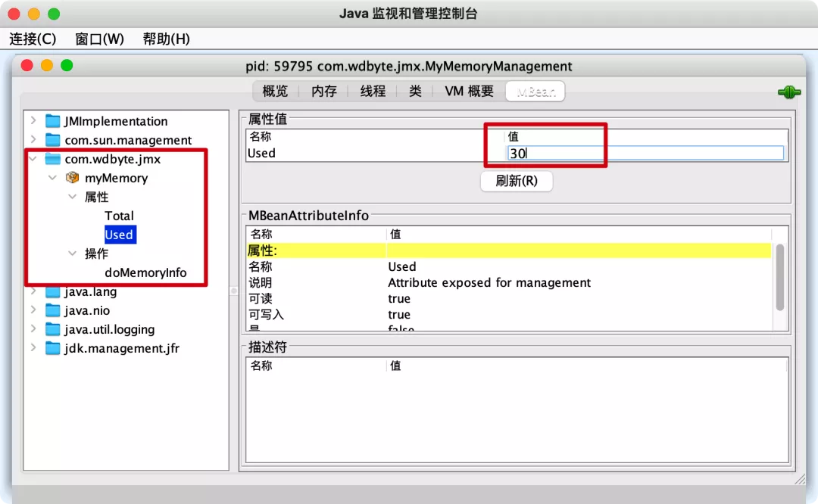Click the 可读 true row
The width and height of the screenshot is (818, 504).
click(509, 299)
